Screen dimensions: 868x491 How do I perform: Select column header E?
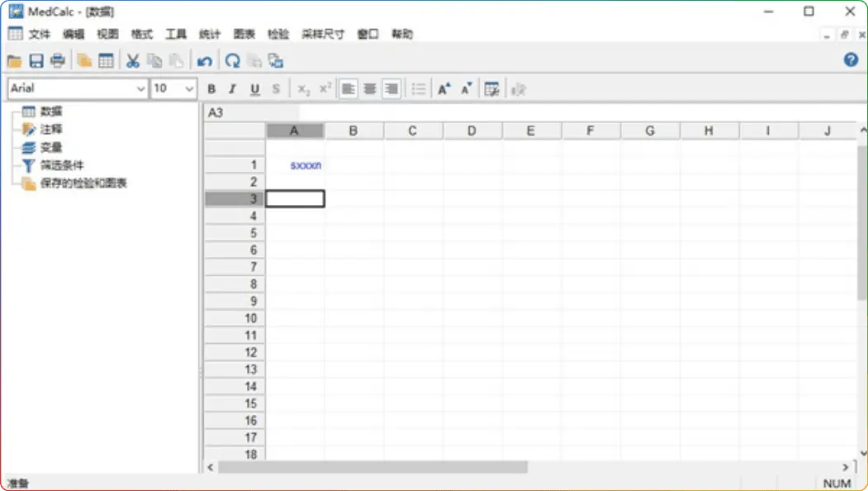531,131
